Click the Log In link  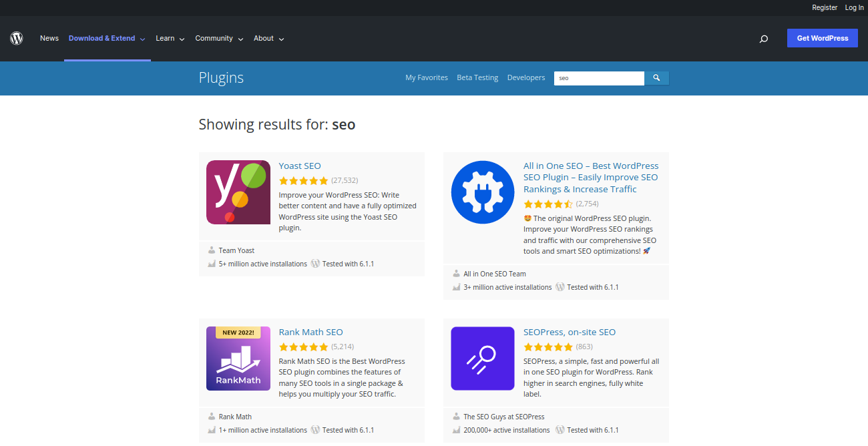point(855,8)
